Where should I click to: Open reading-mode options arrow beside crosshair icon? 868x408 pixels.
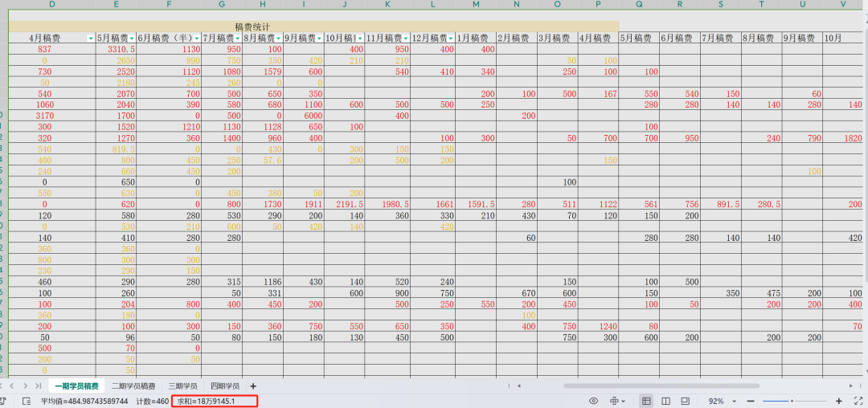click(x=624, y=401)
